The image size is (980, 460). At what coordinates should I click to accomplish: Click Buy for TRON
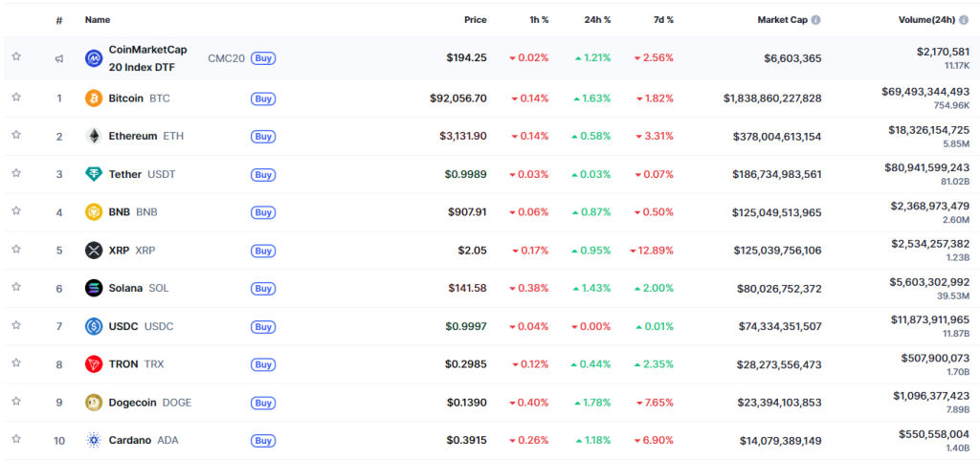263,363
